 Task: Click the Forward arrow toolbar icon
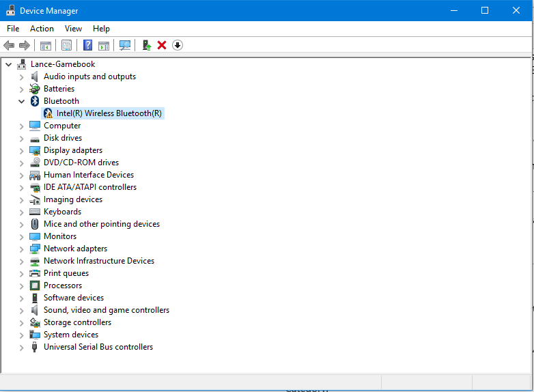(x=25, y=45)
